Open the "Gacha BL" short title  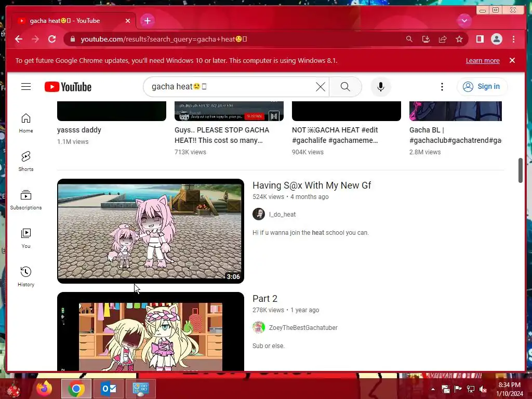pyautogui.click(x=455, y=135)
